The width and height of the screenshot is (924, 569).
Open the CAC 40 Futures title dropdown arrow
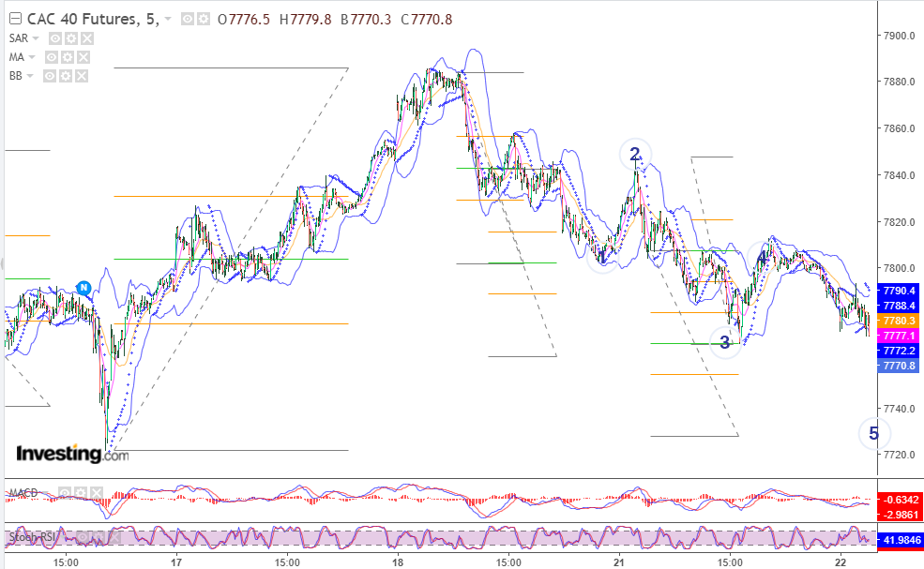168,20
